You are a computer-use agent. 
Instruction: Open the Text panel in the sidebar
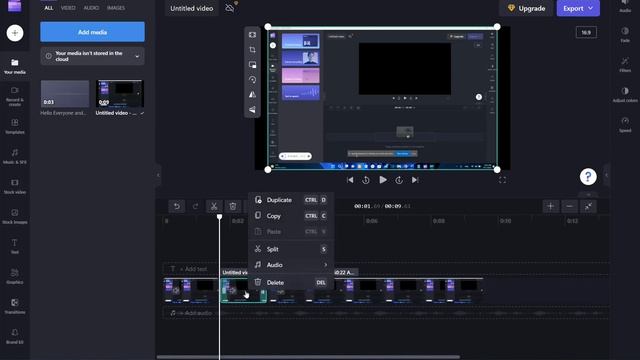coord(15,246)
